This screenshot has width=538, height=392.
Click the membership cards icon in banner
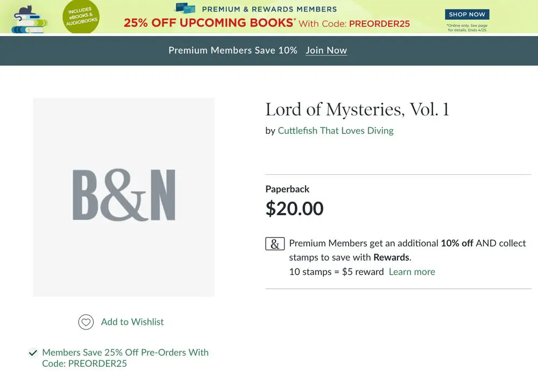click(185, 8)
